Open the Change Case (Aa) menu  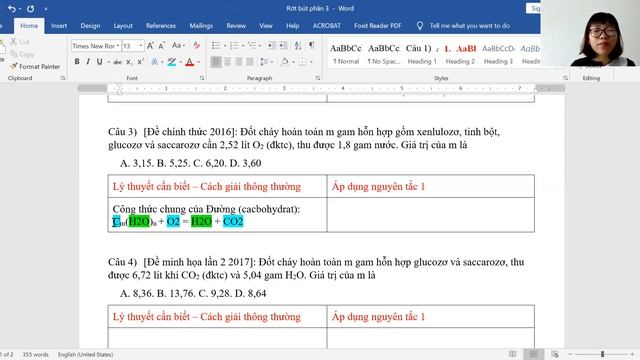click(178, 45)
